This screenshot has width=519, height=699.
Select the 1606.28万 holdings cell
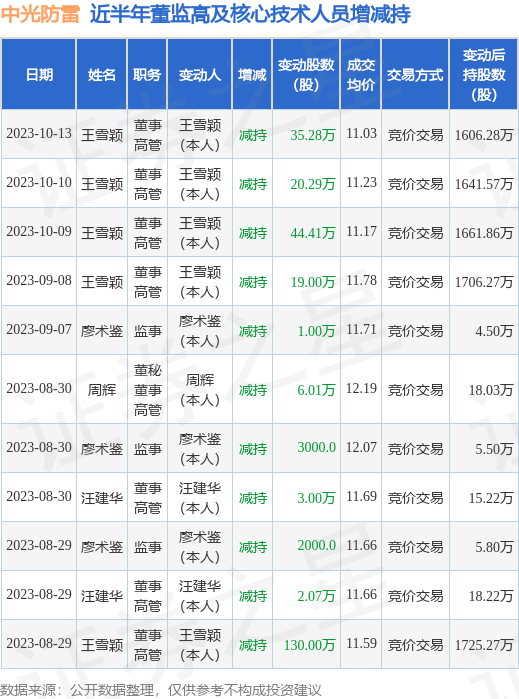pos(484,135)
